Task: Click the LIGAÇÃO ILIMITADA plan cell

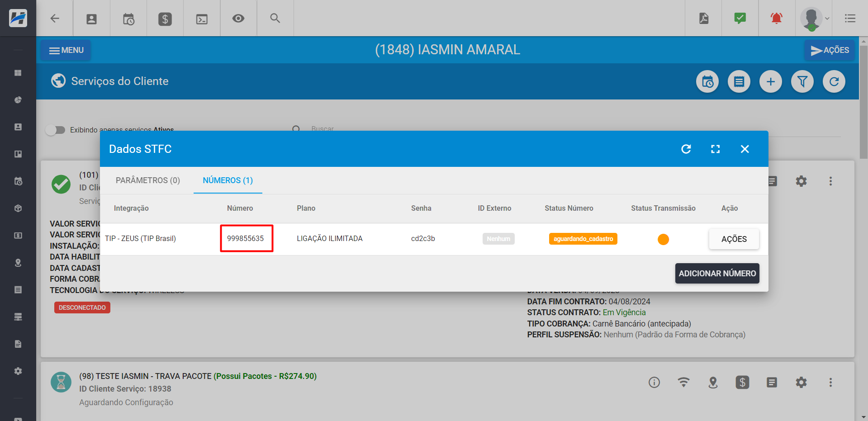Action: click(x=330, y=238)
